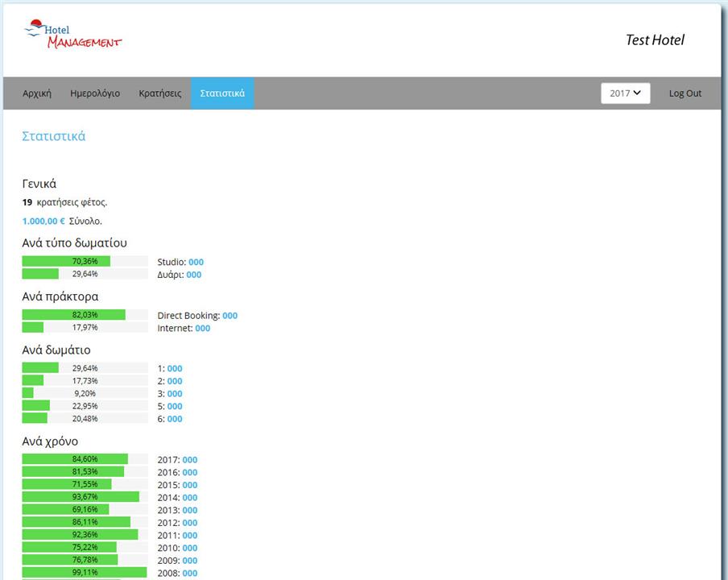Open Direct Booking 000 value link
This screenshot has width=728, height=580.
coord(230,316)
